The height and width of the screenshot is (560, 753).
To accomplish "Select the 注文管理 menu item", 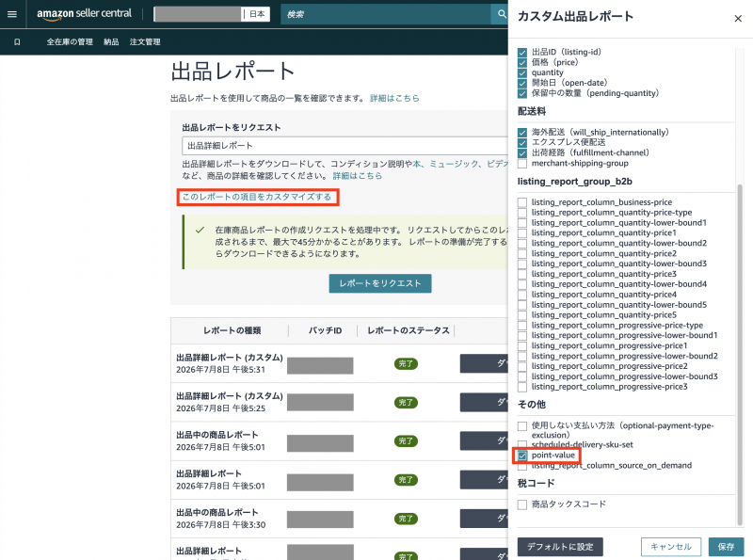I will [145, 42].
